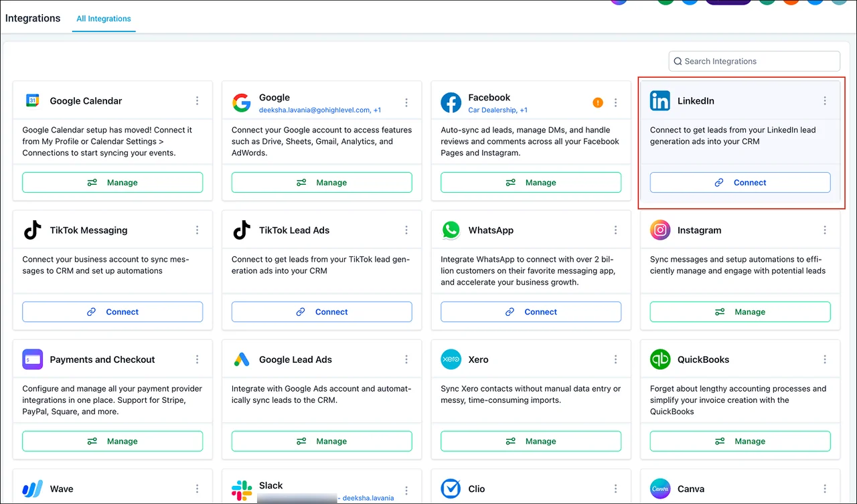Image resolution: width=857 pixels, height=504 pixels.
Task: Click the "Google Lead Ads" card title
Action: pos(295,359)
